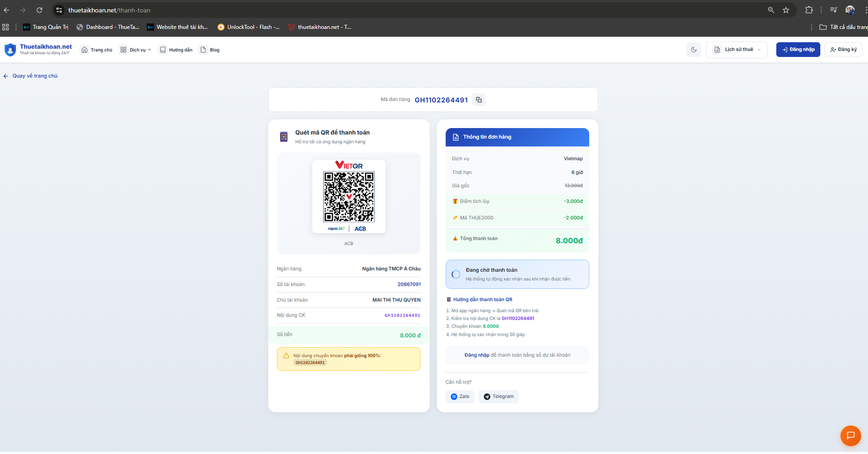
Task: Open Tất cả dấu trang bookmarks folder
Action: [844, 27]
